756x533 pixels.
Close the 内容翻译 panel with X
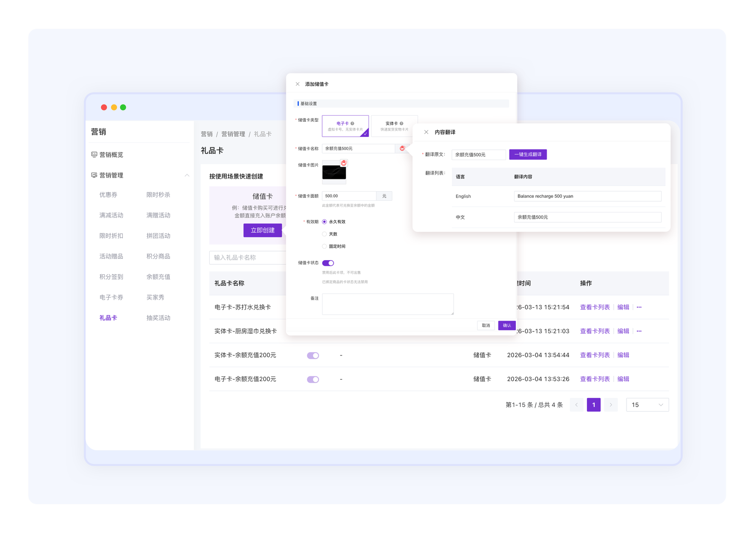click(x=426, y=132)
